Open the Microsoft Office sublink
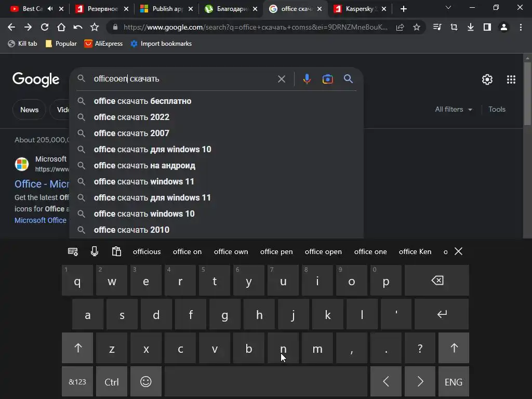 coord(41,220)
